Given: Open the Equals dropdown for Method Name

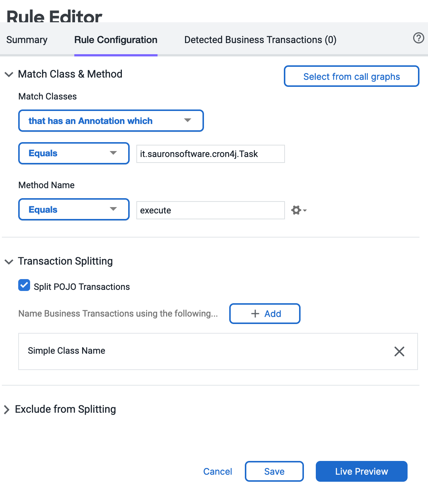Looking at the screenshot, I should click(74, 209).
